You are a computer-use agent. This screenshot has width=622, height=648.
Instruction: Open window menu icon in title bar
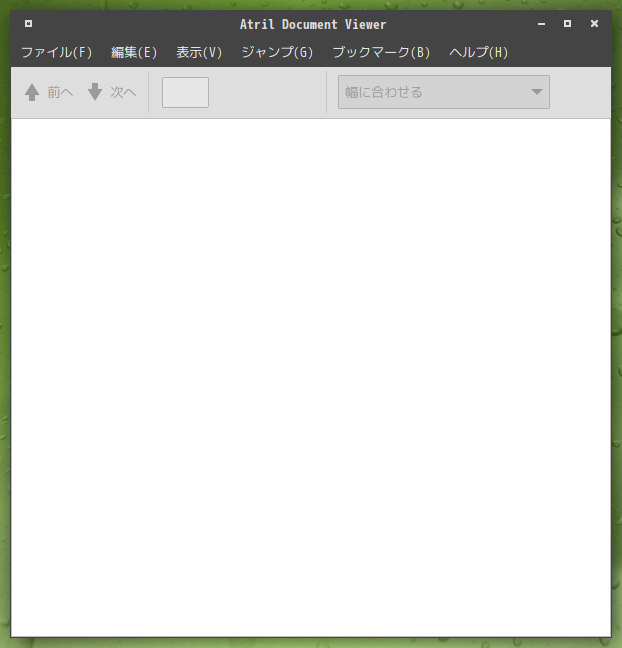(x=28, y=24)
